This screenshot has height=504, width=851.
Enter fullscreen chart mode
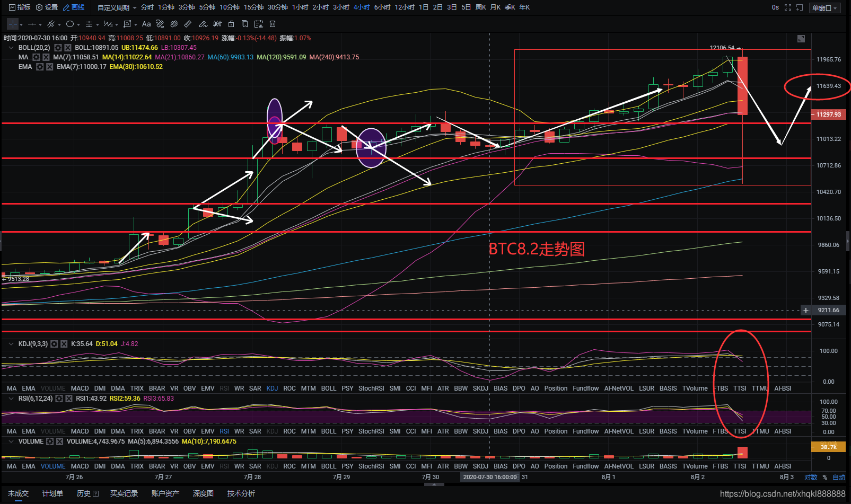(x=788, y=7)
